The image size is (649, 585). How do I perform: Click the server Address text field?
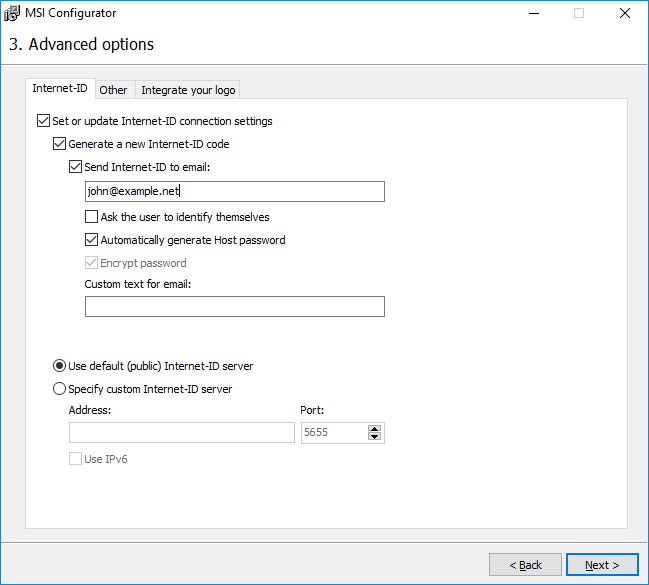181,433
